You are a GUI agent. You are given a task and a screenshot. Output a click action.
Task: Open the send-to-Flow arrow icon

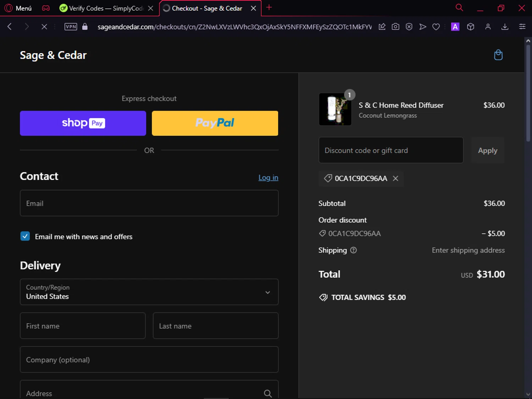pyautogui.click(x=422, y=27)
